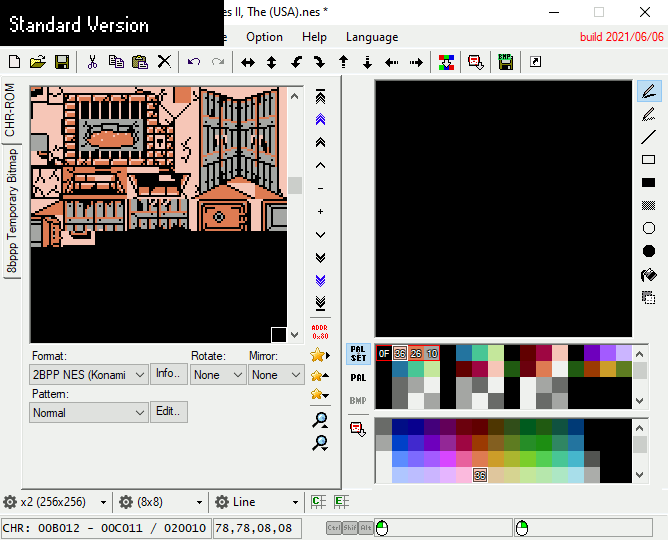The width and height of the screenshot is (668, 540).
Task: Zoom in with the magnifier up icon
Action: [x=320, y=420]
